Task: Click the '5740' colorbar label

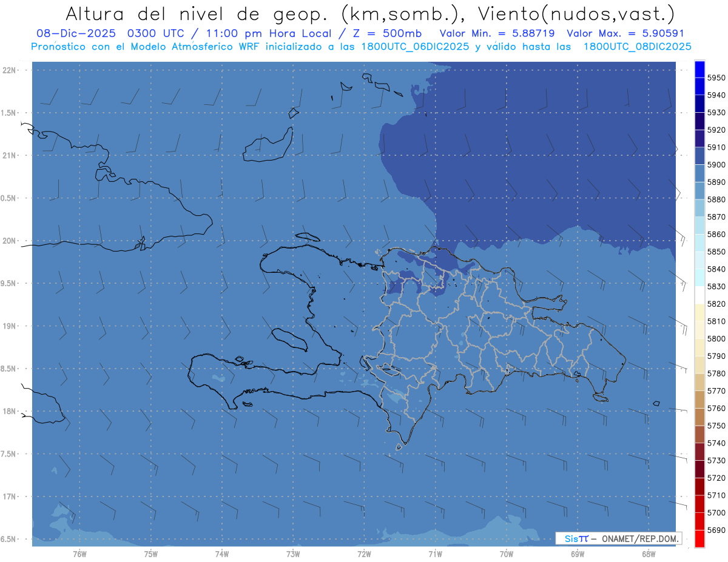Action: coord(716,443)
